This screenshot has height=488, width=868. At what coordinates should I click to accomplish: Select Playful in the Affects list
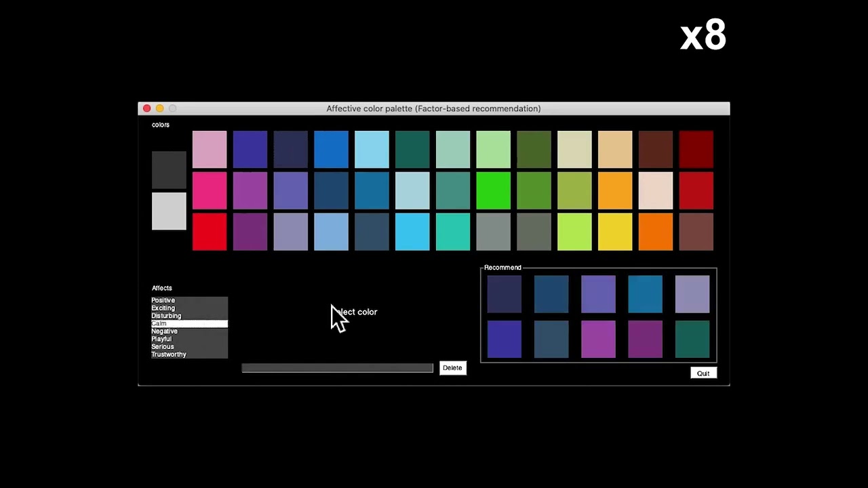point(189,339)
